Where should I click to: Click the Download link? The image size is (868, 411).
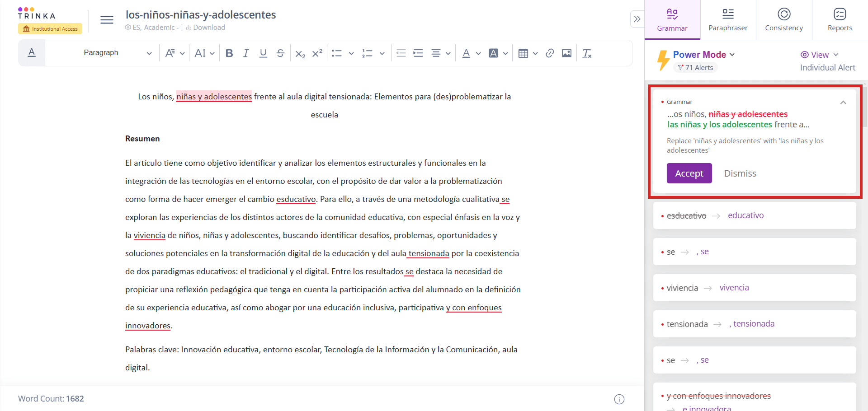[205, 28]
